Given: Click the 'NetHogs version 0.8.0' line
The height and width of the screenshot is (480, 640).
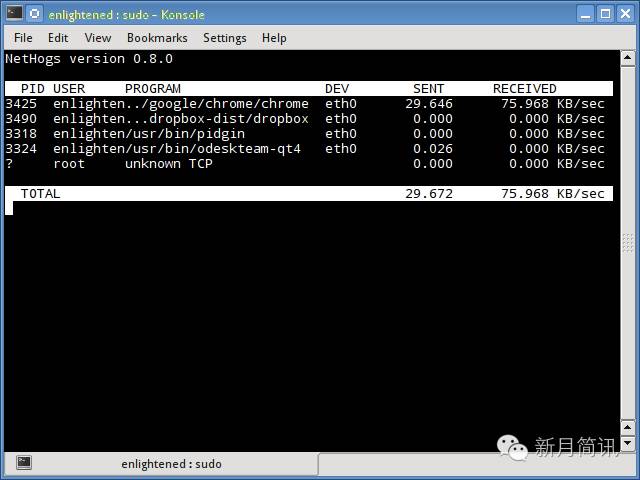Looking at the screenshot, I should pyautogui.click(x=89, y=59).
